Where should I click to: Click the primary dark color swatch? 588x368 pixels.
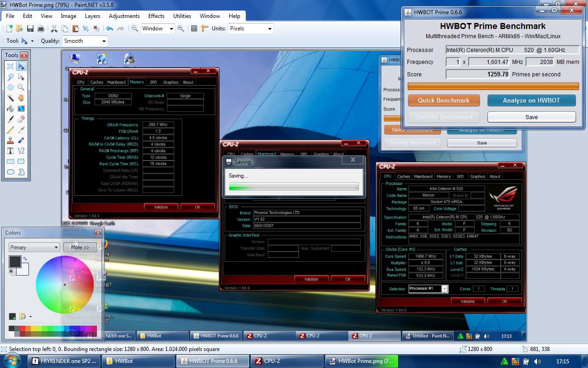point(15,262)
